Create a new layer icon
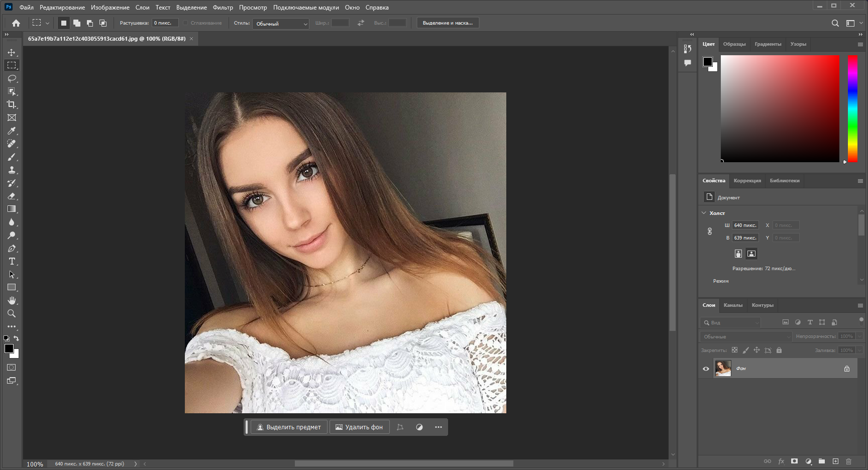Image resolution: width=868 pixels, height=470 pixels. pos(835,461)
